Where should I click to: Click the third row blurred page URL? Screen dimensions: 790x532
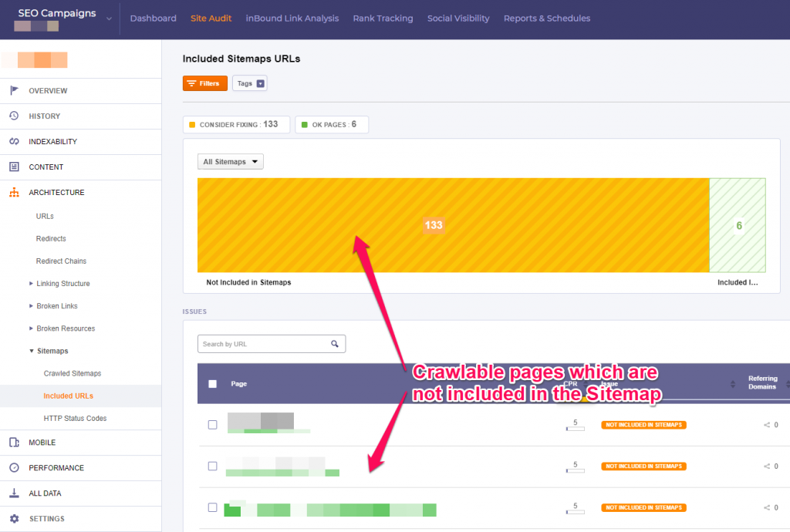(x=330, y=509)
